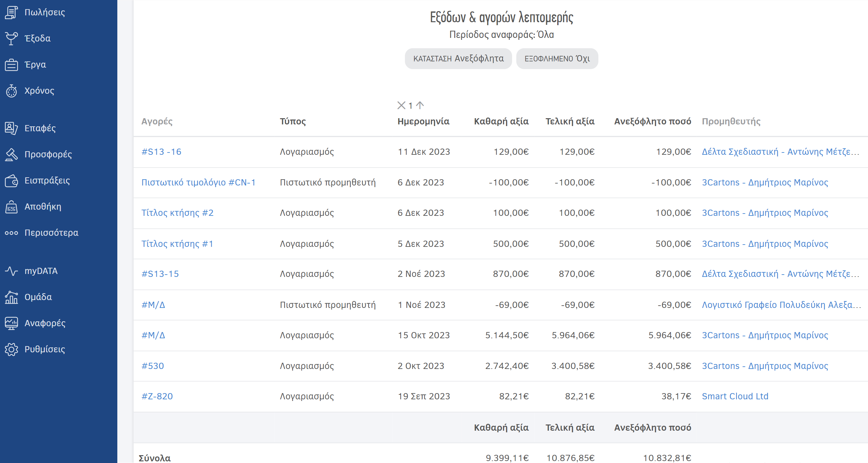
Task: Click the Έξοδα cocktail glass icon
Action: [11, 39]
